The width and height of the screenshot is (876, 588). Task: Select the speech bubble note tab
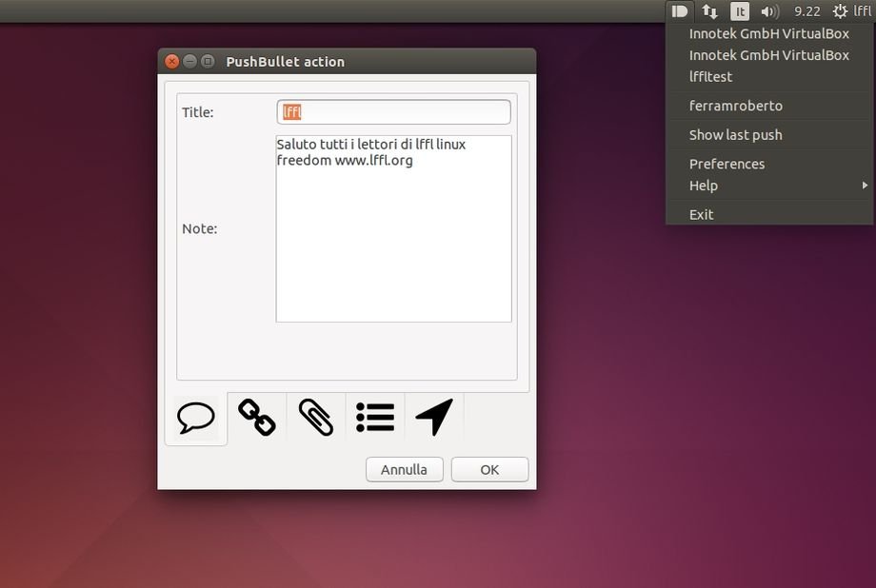196,418
